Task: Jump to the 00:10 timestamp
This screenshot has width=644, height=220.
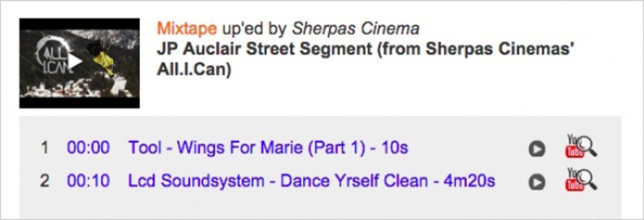Action: (88, 181)
